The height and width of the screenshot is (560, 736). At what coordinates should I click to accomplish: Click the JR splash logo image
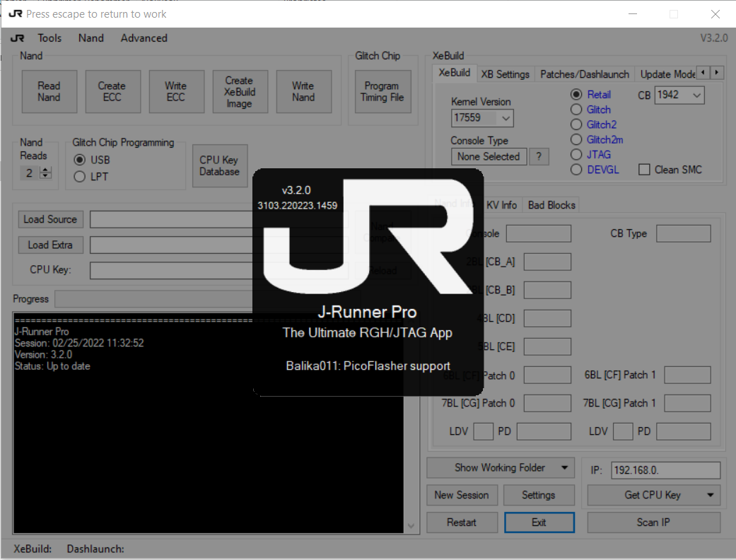pyautogui.click(x=368, y=237)
